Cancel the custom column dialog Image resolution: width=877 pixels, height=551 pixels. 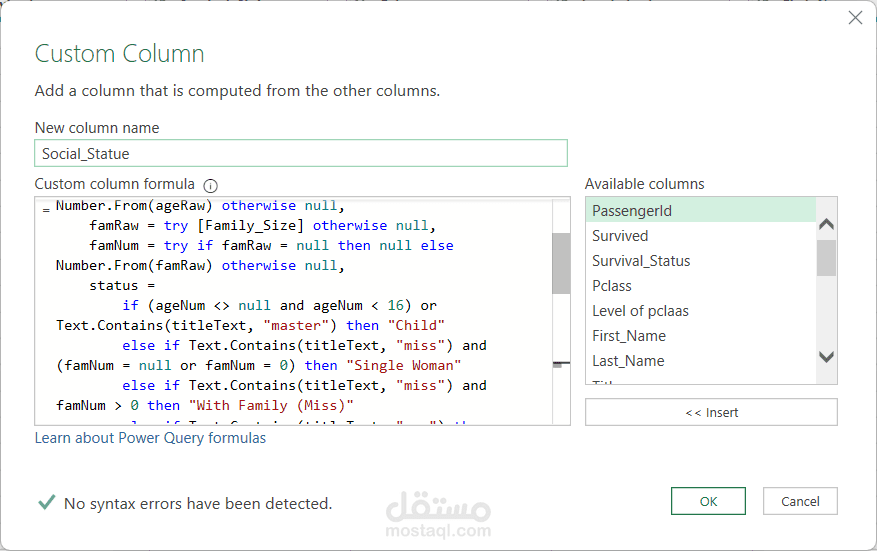pyautogui.click(x=800, y=501)
